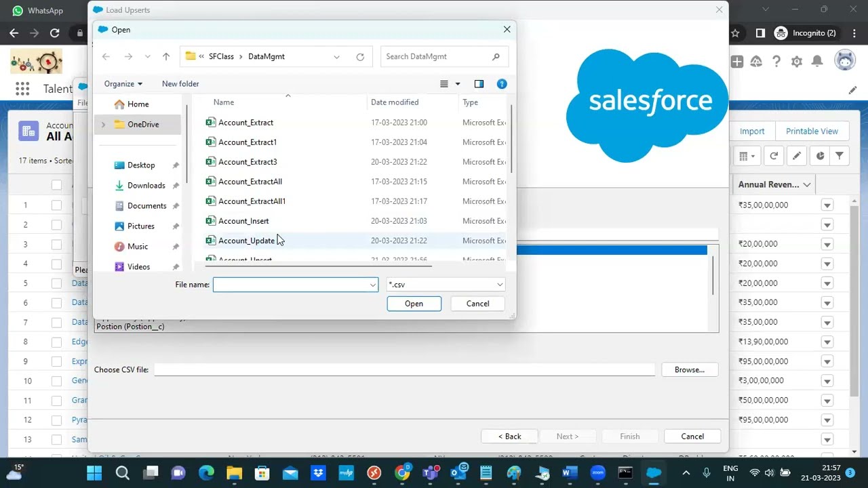Click the File name input field
The image size is (868, 488).
290,285
